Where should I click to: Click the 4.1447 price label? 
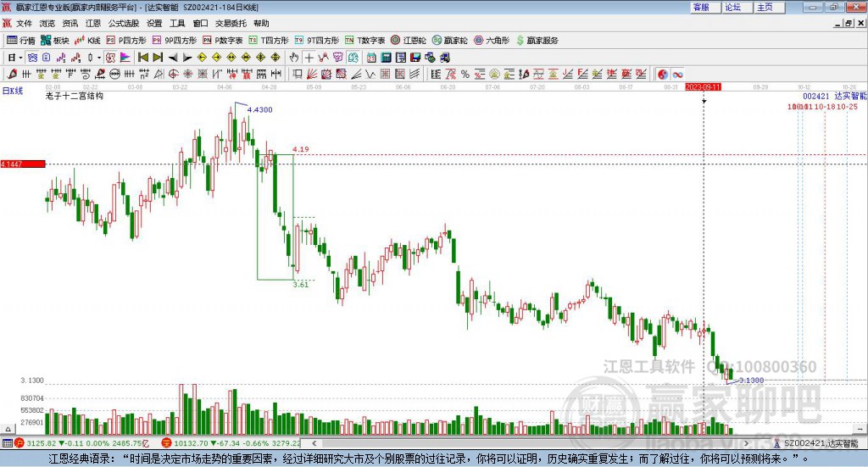(x=23, y=164)
